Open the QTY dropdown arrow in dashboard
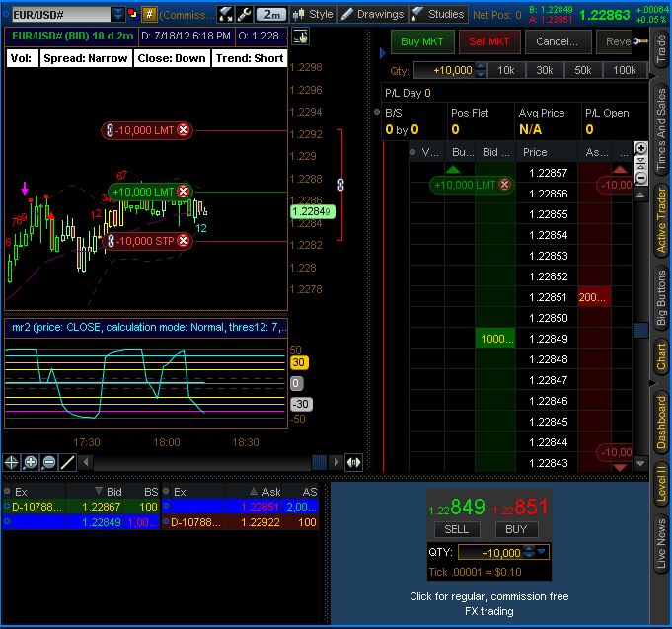The image size is (672, 629). click(542, 551)
